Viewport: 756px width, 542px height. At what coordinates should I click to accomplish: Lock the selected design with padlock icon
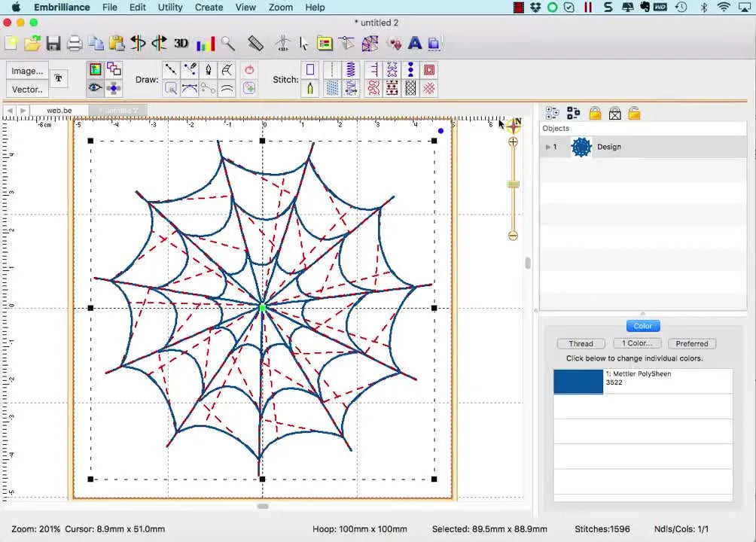[x=595, y=113]
